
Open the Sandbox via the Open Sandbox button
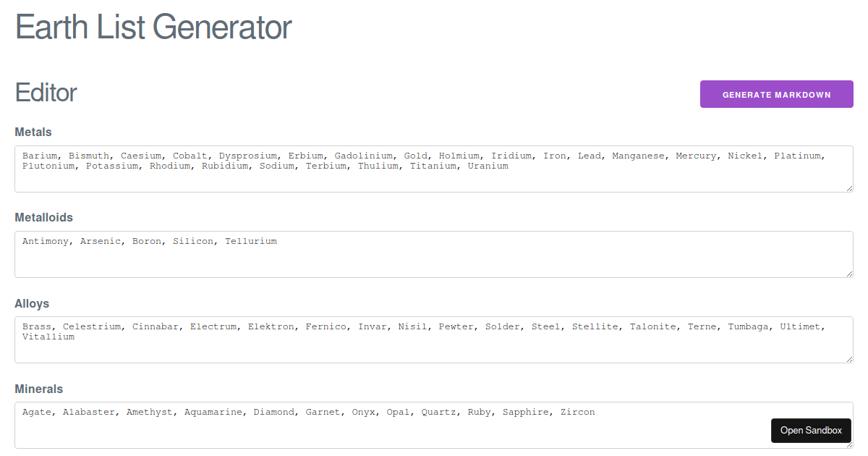coord(811,430)
